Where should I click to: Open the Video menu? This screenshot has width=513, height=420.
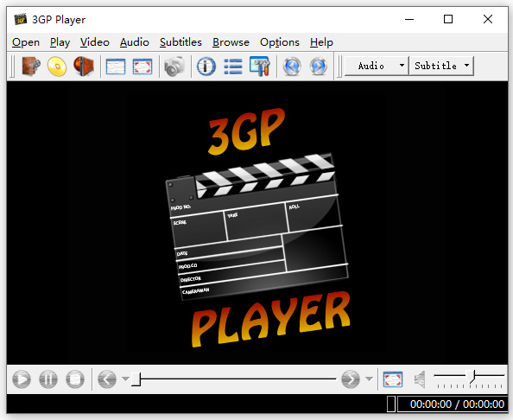(x=95, y=42)
